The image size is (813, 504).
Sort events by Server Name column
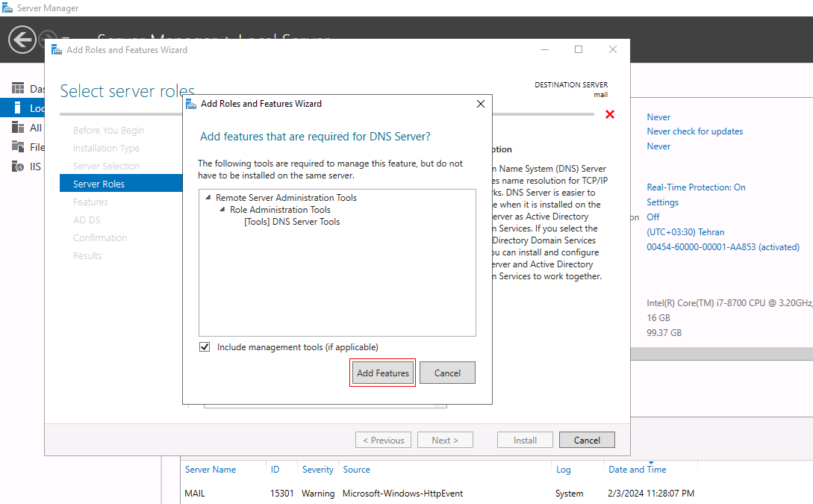(x=211, y=469)
